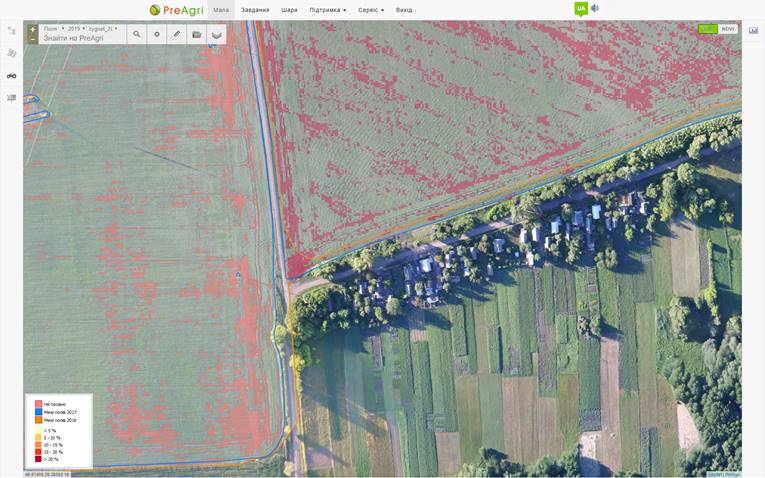
Task: Switch language using UA badge
Action: [x=581, y=8]
